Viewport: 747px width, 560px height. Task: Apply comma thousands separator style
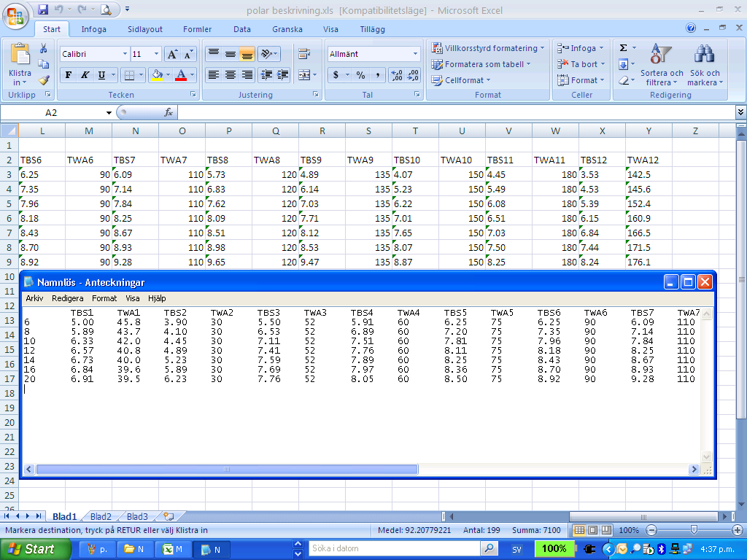(377, 75)
